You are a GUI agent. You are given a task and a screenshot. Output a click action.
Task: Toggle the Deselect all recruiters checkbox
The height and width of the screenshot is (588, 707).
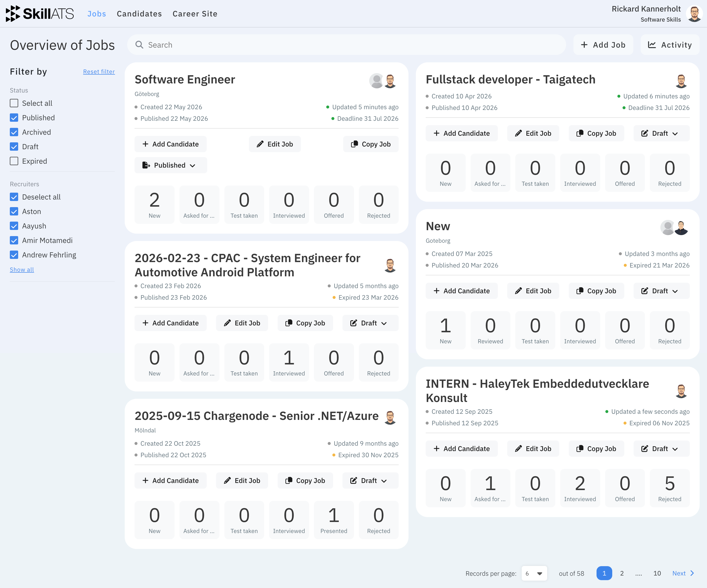[14, 197]
